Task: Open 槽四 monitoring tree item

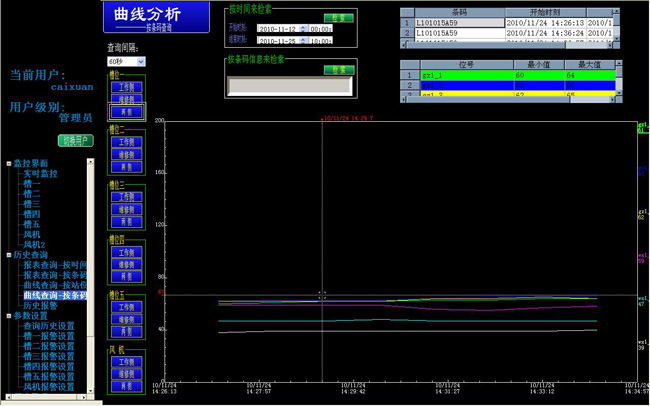Action: click(x=32, y=214)
